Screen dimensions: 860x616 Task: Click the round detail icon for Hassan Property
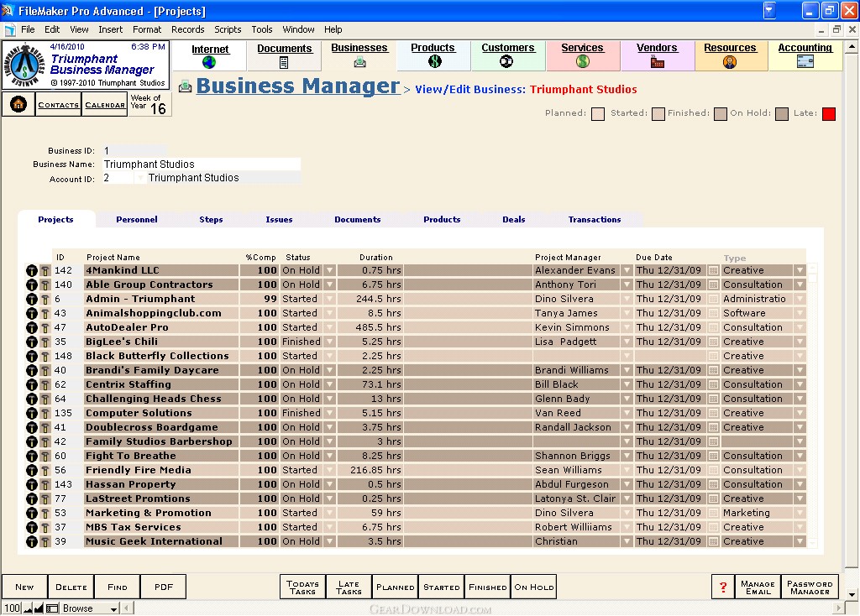pos(32,484)
